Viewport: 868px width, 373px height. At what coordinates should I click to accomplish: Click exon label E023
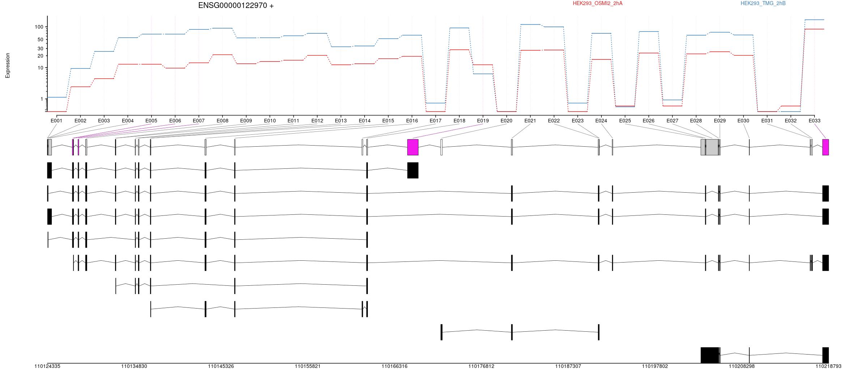pos(578,121)
